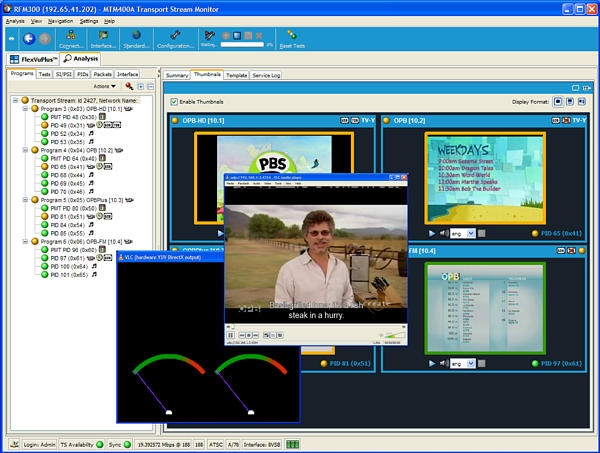
Task: Click the OPB [10.2] weekdays thumbnail
Action: [485, 178]
